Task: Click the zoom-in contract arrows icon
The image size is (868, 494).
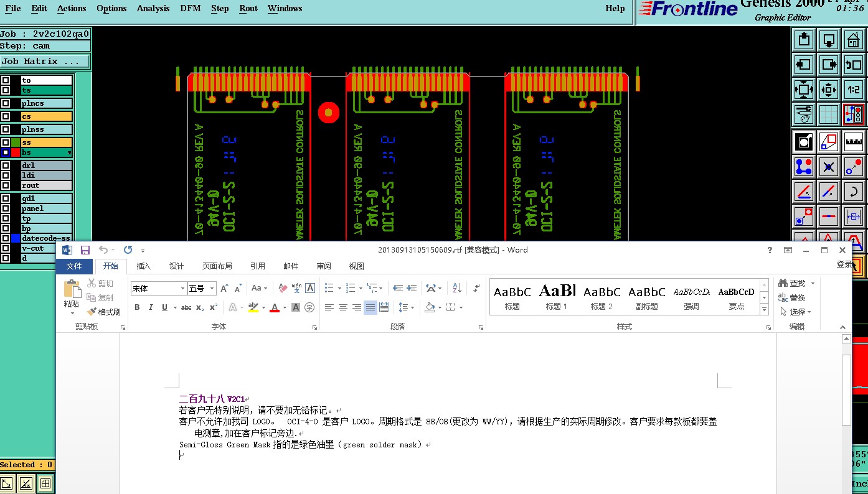Action: (828, 90)
